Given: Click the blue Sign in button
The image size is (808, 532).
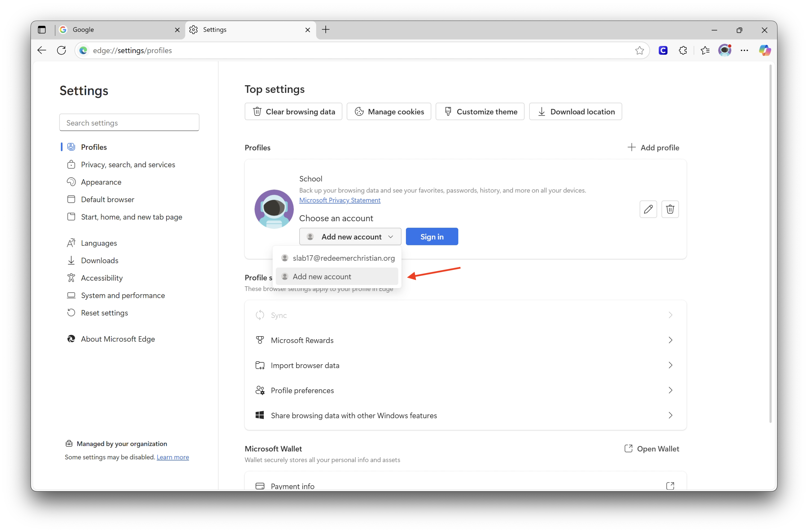Looking at the screenshot, I should pos(432,237).
